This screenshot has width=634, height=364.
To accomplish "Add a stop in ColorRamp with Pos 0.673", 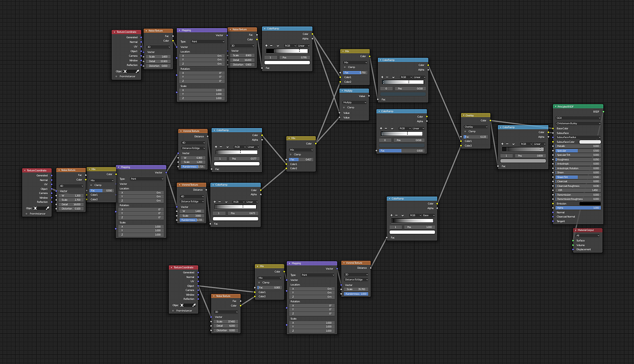I will pos(215,202).
